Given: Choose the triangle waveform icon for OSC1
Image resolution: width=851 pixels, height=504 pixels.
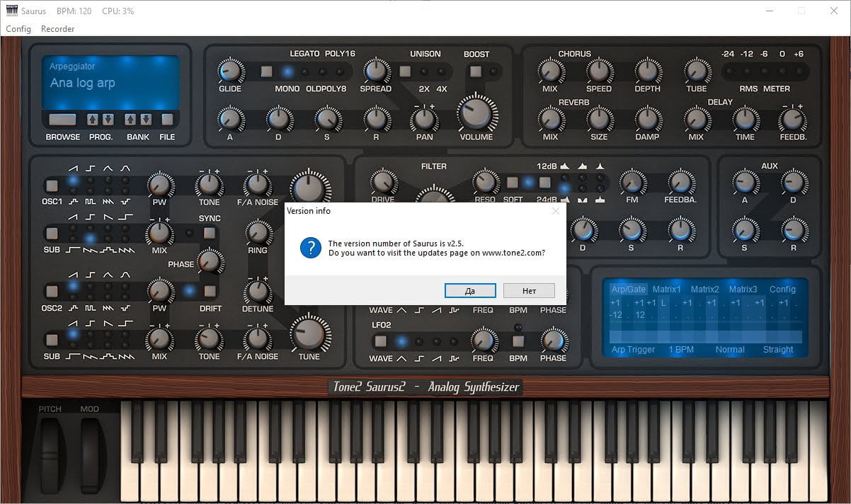Looking at the screenshot, I should 108,168.
